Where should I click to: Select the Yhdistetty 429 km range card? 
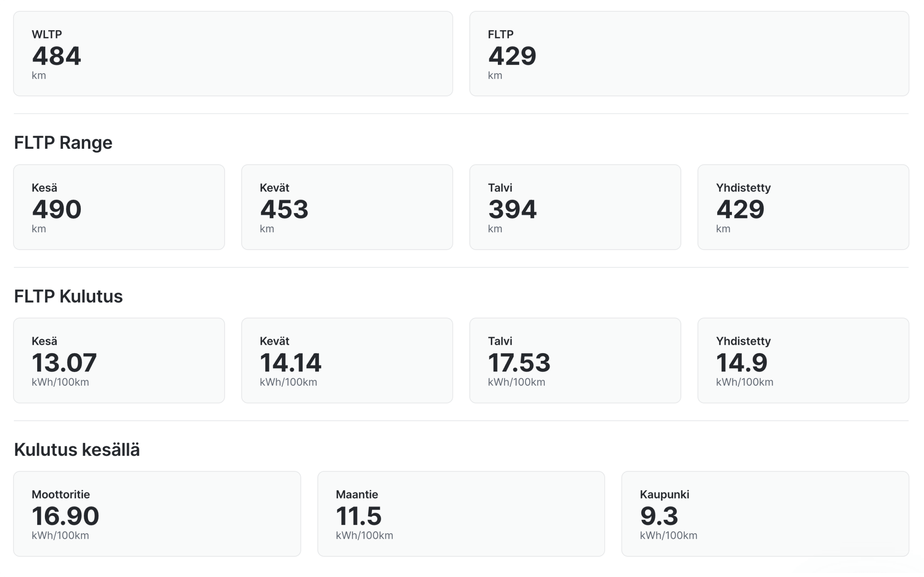click(x=803, y=207)
